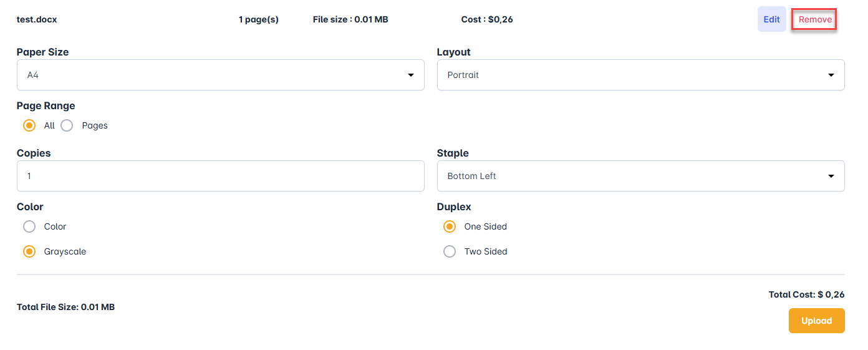Select the One Sided duplex option
This screenshot has width=868, height=350.
point(450,226)
